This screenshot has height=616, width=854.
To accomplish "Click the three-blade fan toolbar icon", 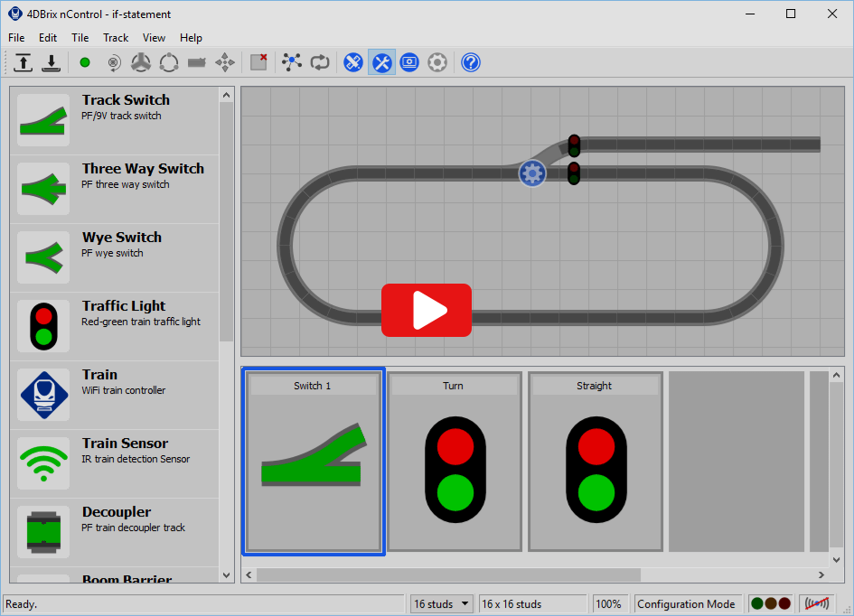I will pos(141,62).
